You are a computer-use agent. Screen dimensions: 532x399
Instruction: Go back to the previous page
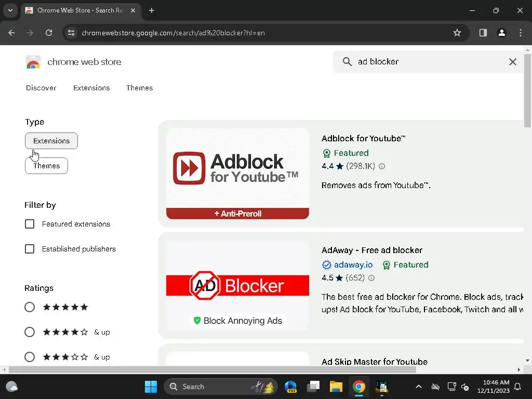coord(11,33)
